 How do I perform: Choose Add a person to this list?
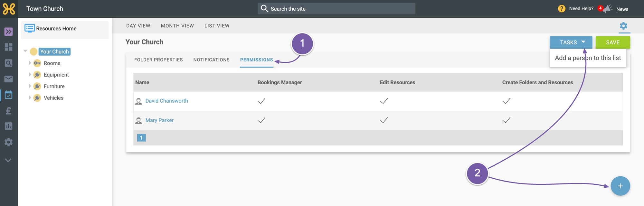coord(588,58)
